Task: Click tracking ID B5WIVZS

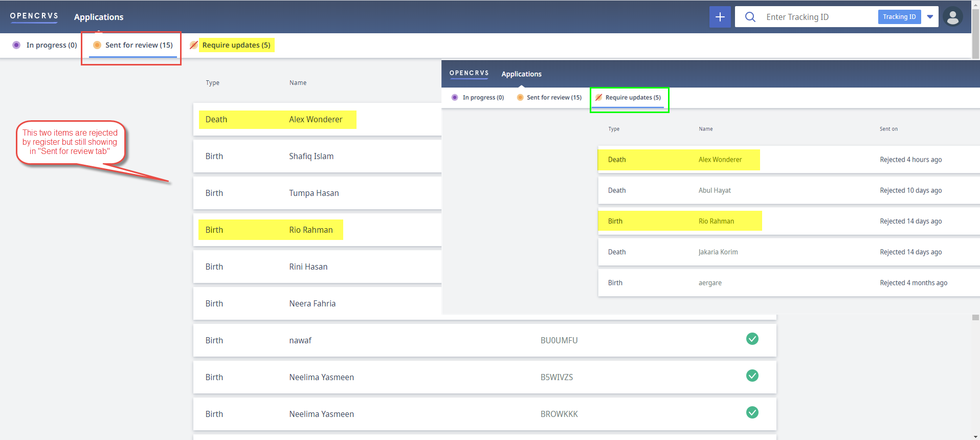Action: pyautogui.click(x=556, y=377)
